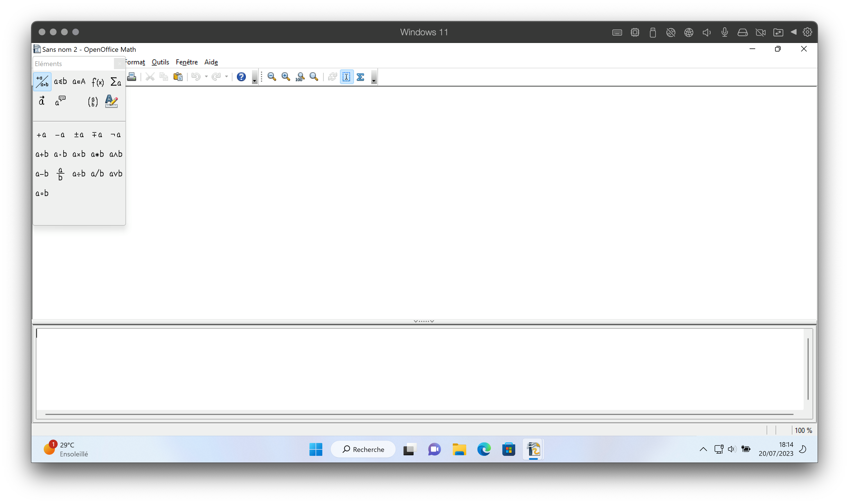Open VM settings gear in title bar
The image size is (849, 504).
coord(807,32)
